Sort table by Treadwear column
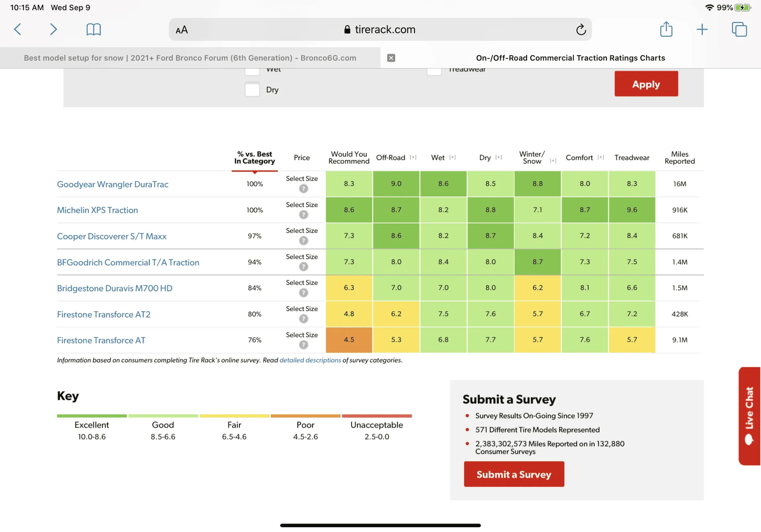The image size is (761, 532). tap(632, 157)
